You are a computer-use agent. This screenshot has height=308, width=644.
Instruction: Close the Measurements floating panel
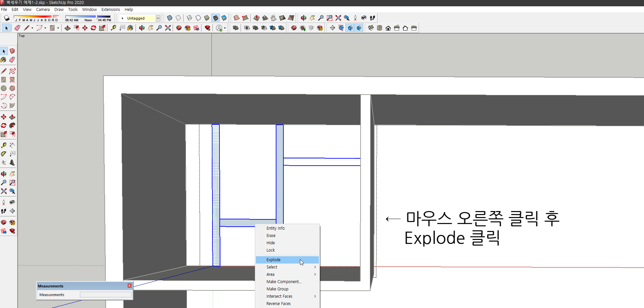[130, 286]
